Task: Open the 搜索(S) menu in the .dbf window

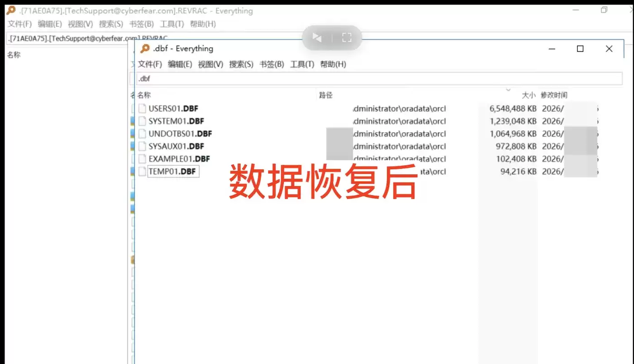Action: 241,64
